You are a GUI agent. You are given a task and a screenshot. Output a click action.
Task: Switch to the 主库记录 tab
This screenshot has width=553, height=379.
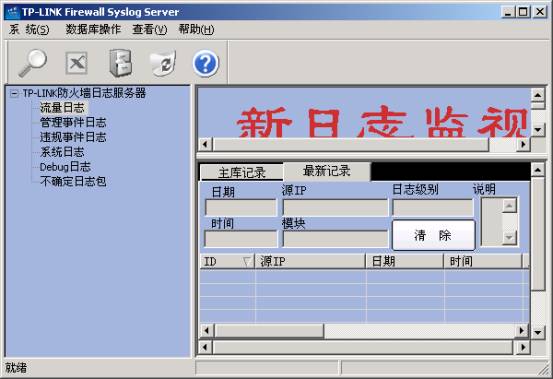pyautogui.click(x=242, y=173)
